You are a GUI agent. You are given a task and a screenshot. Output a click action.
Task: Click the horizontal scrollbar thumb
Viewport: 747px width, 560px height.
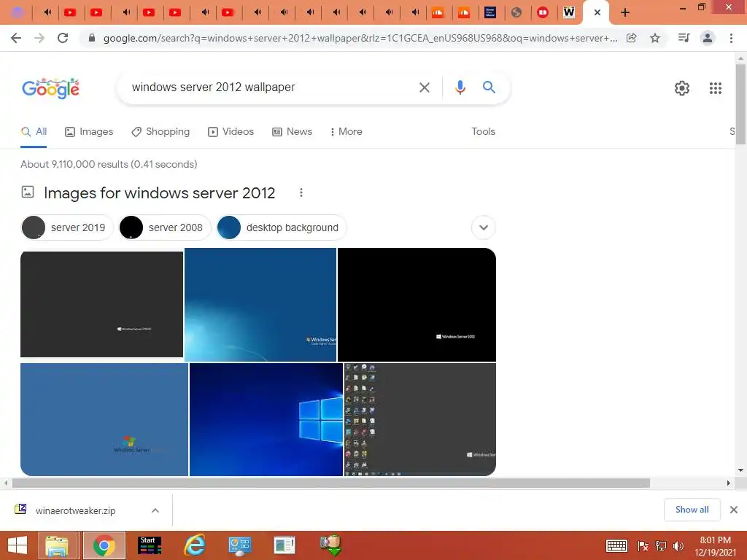(x=331, y=483)
